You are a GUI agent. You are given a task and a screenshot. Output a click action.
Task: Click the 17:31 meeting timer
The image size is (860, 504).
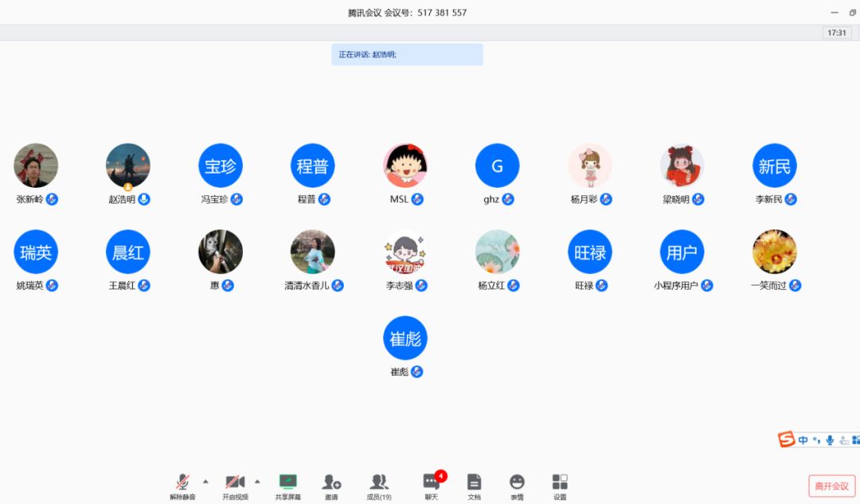click(837, 33)
